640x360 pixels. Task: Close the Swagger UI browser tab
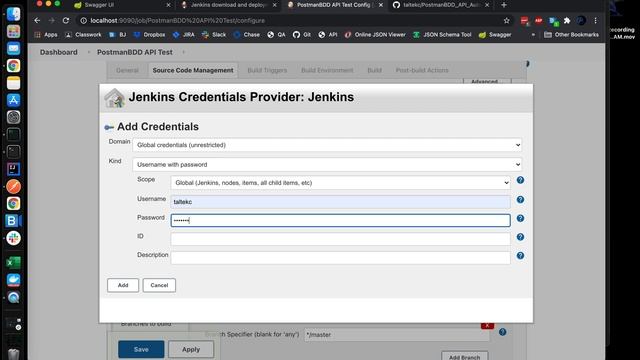(x=169, y=5)
